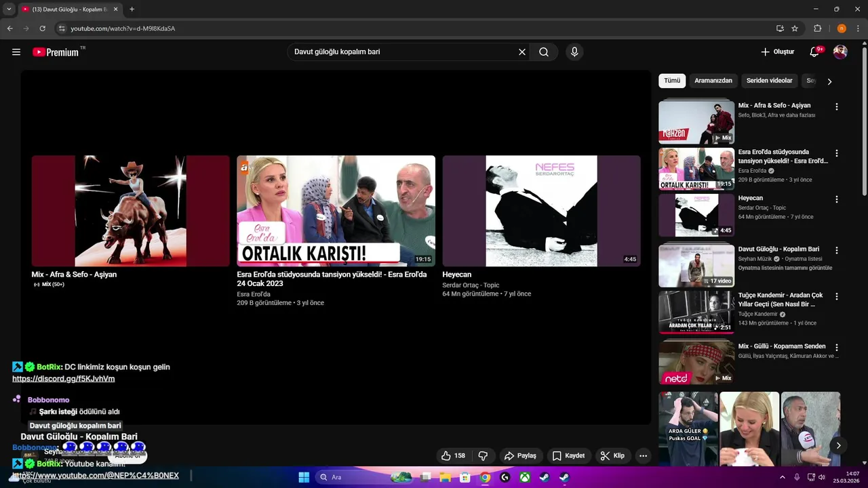Open the Discord invite link in chat
868x488 pixels.
click(64, 379)
